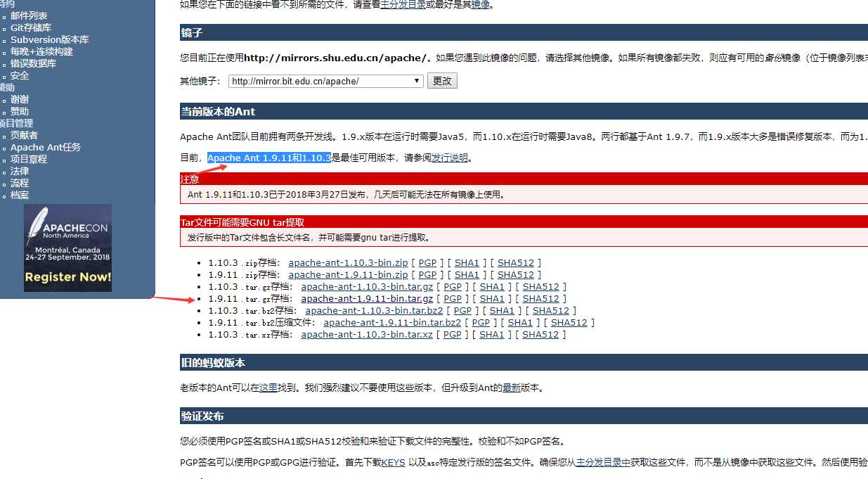Open SHA1 checksum for 1.9.11 tar.gz

click(492, 299)
